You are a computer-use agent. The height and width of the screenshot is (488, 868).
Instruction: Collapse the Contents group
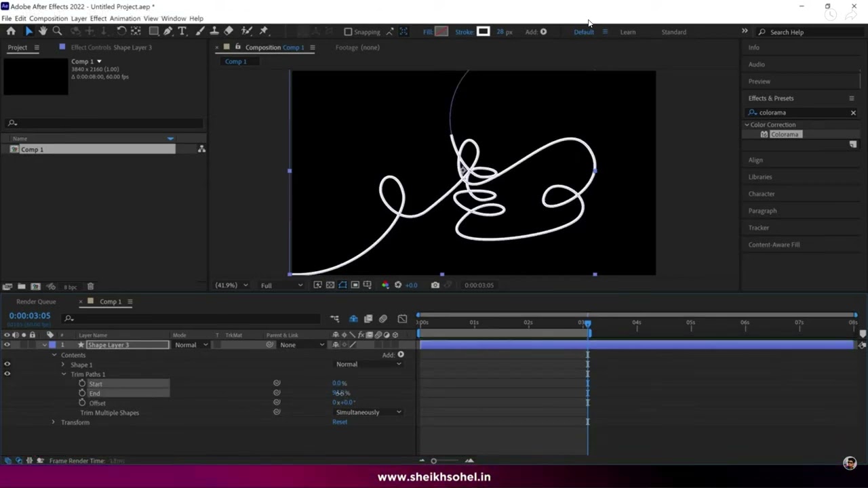click(54, 355)
